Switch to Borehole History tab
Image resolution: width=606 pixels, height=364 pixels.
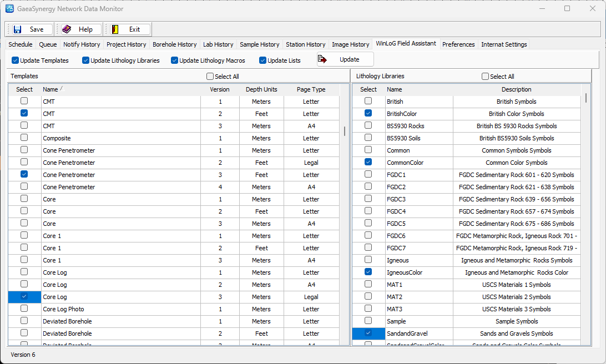pos(175,44)
